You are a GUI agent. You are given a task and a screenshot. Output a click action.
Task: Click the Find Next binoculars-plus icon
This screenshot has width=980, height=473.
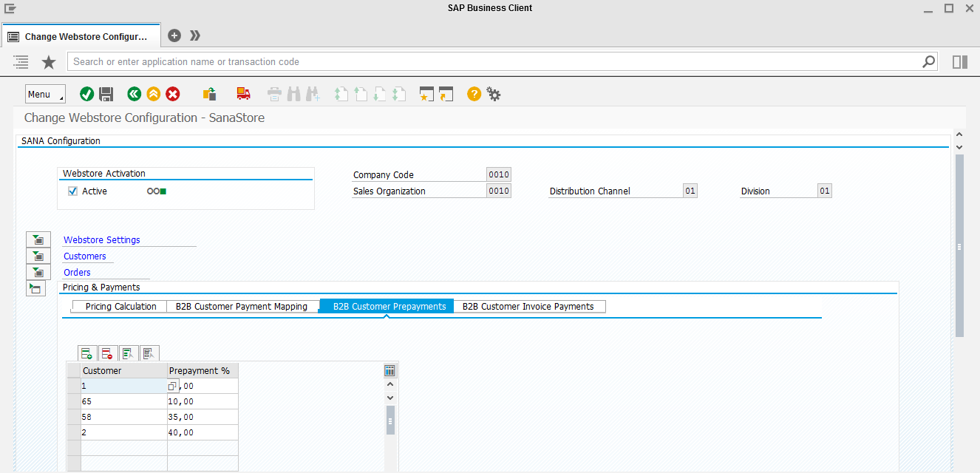click(x=313, y=94)
